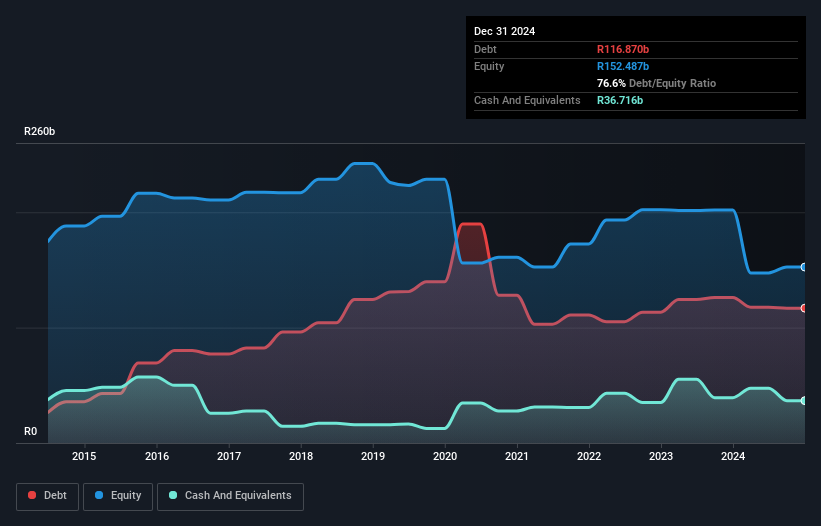This screenshot has width=821, height=526.
Task: Click the Debt label in tooltip
Action: [x=485, y=49]
